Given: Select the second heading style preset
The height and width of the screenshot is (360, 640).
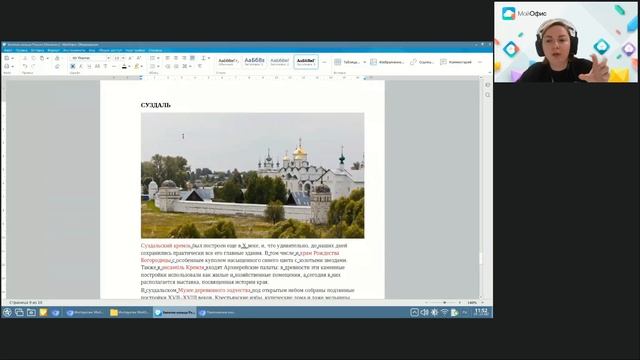Looking at the screenshot, I should [x=254, y=61].
